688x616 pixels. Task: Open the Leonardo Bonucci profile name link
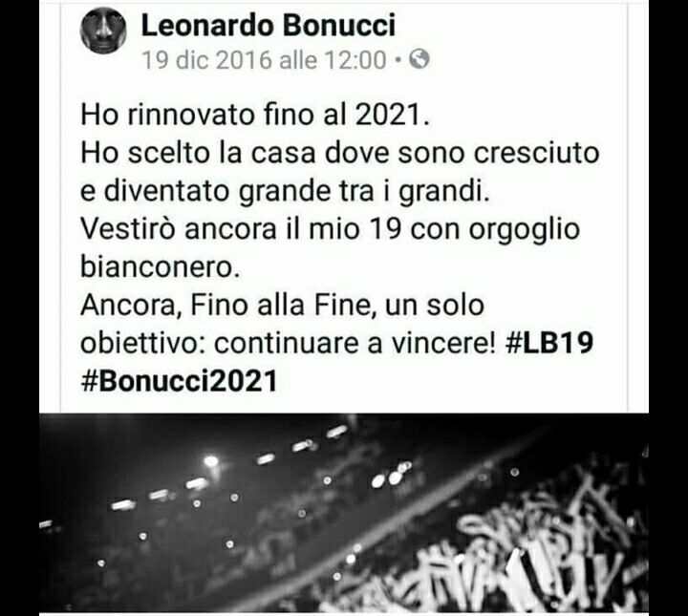tap(269, 25)
